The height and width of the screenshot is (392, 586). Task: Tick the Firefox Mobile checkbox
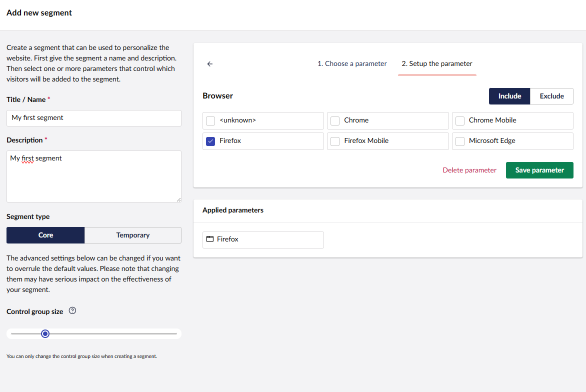(335, 141)
